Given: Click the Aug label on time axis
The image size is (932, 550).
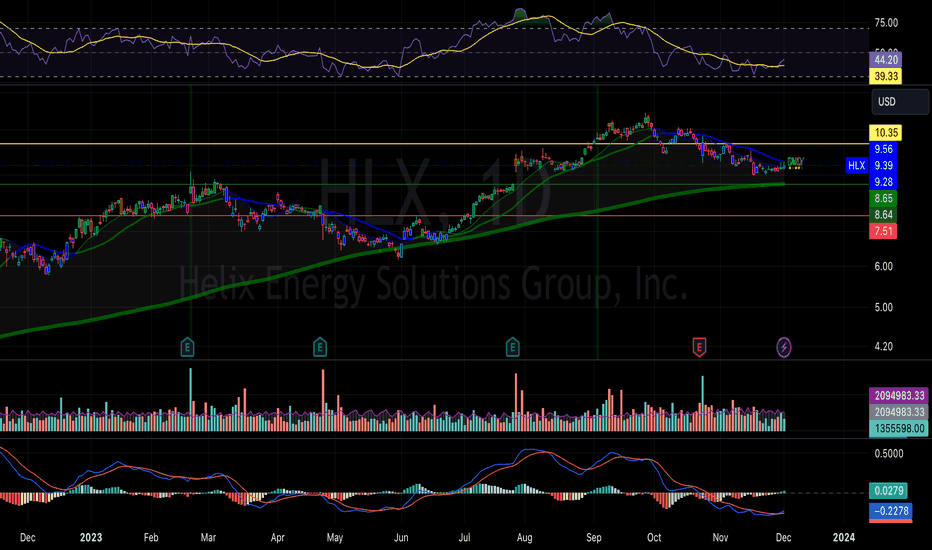Looking at the screenshot, I should (x=524, y=537).
